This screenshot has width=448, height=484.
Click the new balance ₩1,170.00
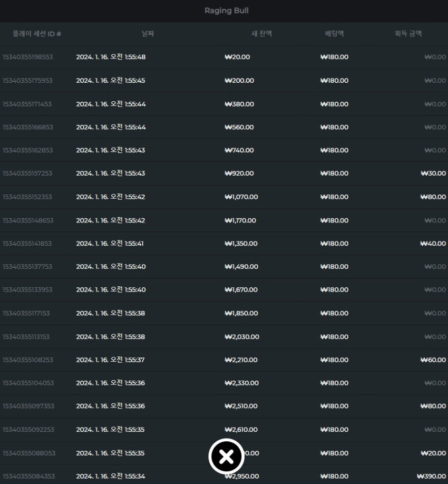(240, 220)
